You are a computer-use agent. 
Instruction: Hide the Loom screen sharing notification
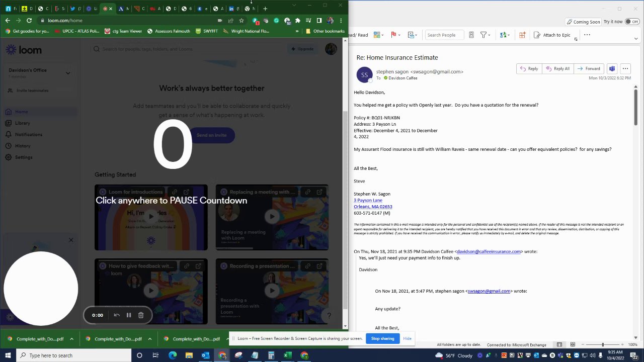407,338
